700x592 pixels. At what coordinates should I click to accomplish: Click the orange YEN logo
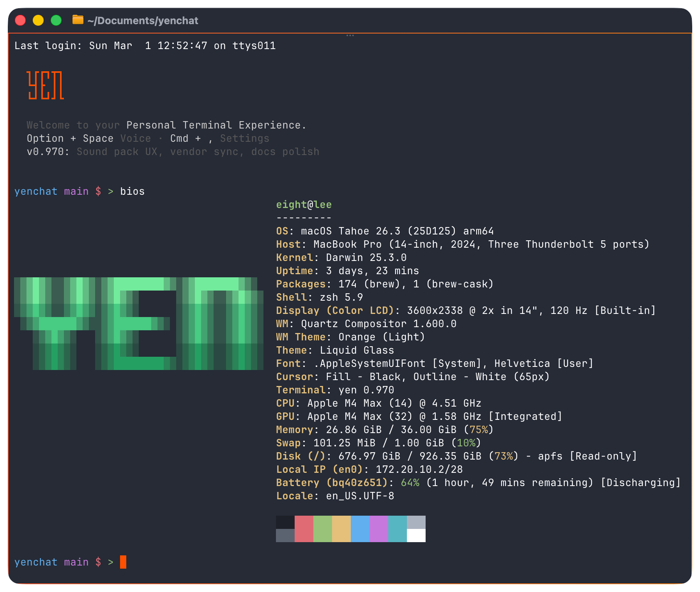(45, 85)
